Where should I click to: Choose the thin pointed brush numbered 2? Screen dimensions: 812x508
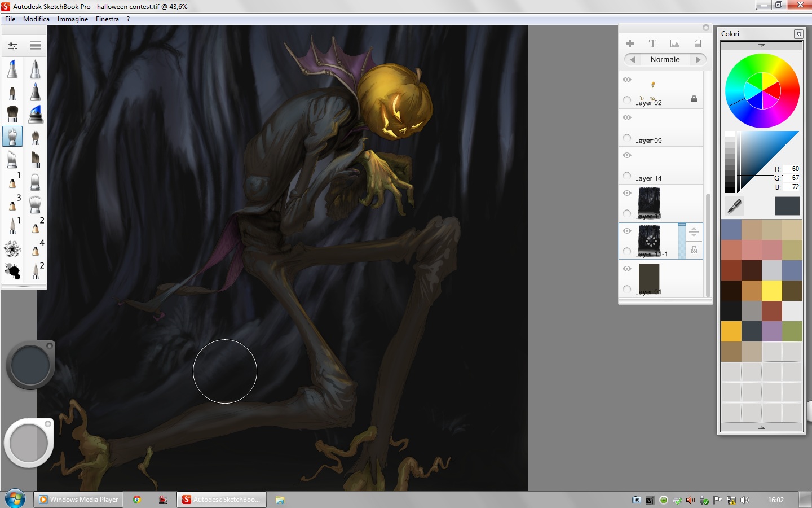pos(37,271)
